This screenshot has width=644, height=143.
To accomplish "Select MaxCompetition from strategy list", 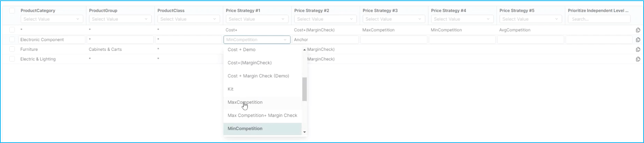I will [x=245, y=102].
